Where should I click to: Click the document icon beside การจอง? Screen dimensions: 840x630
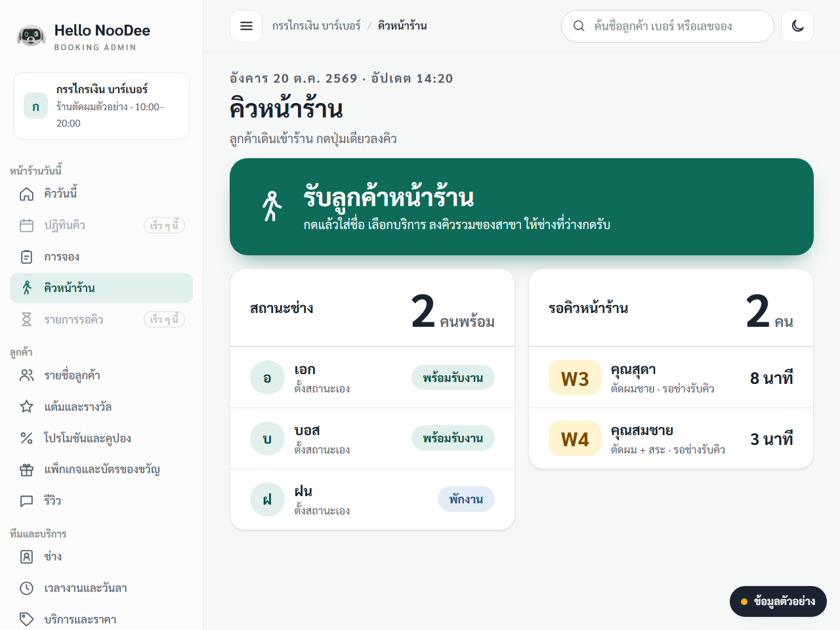[x=26, y=257]
